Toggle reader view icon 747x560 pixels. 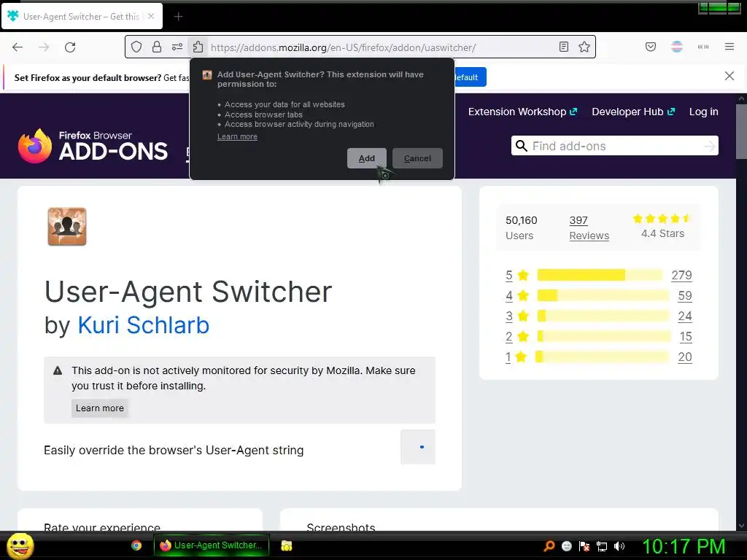pyautogui.click(x=564, y=47)
